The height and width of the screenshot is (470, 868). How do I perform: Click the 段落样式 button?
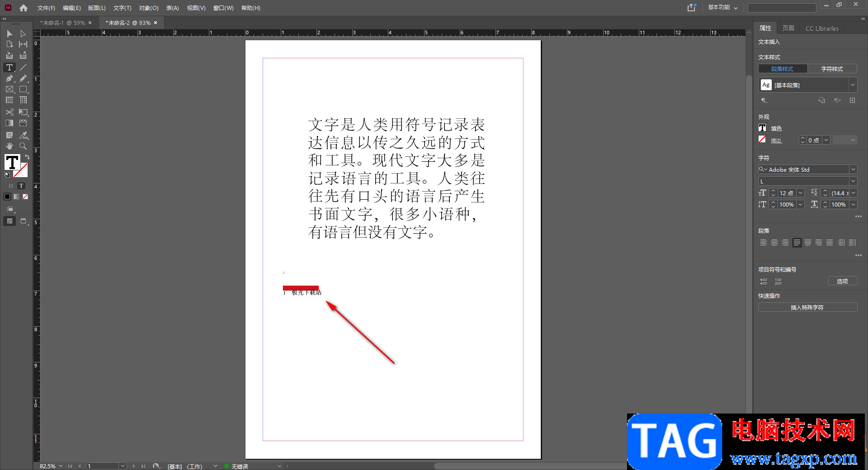coord(783,69)
